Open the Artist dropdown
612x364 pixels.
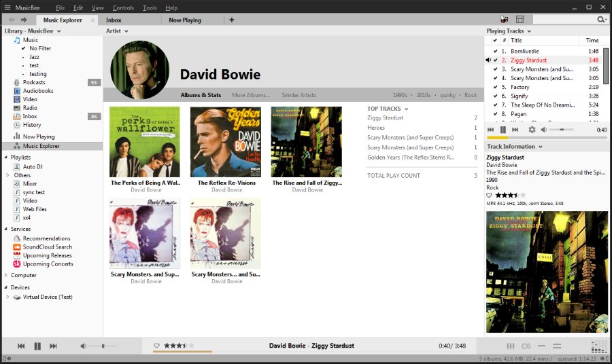coord(117,31)
